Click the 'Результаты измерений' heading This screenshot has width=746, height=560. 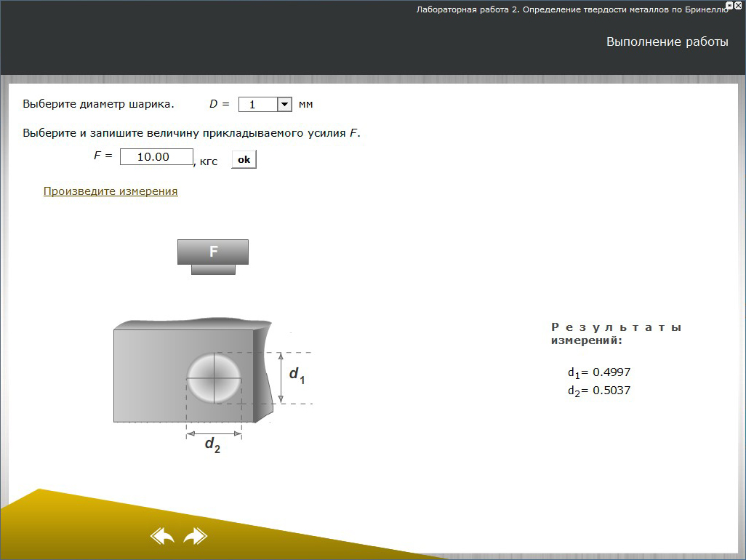coord(616,334)
